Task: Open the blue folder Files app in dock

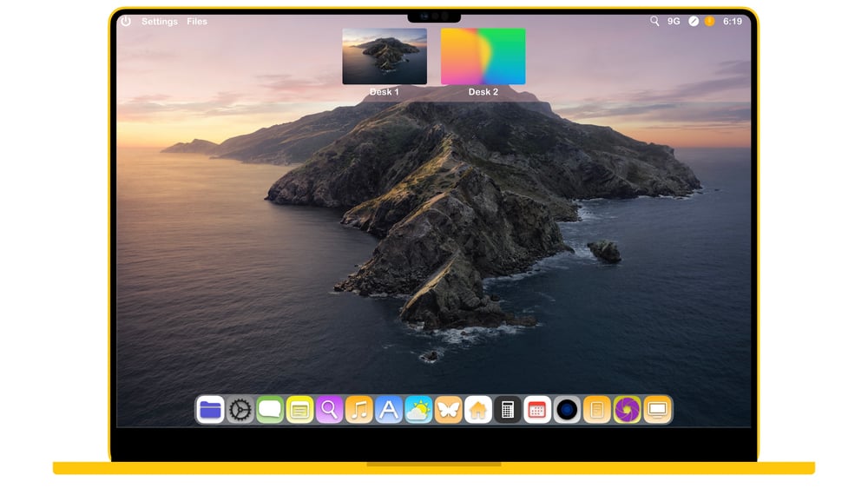Action: (210, 410)
